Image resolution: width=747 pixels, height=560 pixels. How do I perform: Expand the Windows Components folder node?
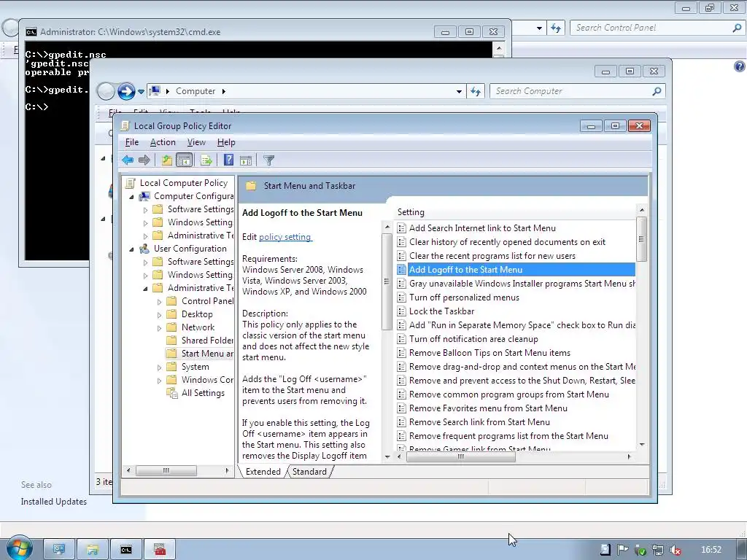pyautogui.click(x=160, y=381)
